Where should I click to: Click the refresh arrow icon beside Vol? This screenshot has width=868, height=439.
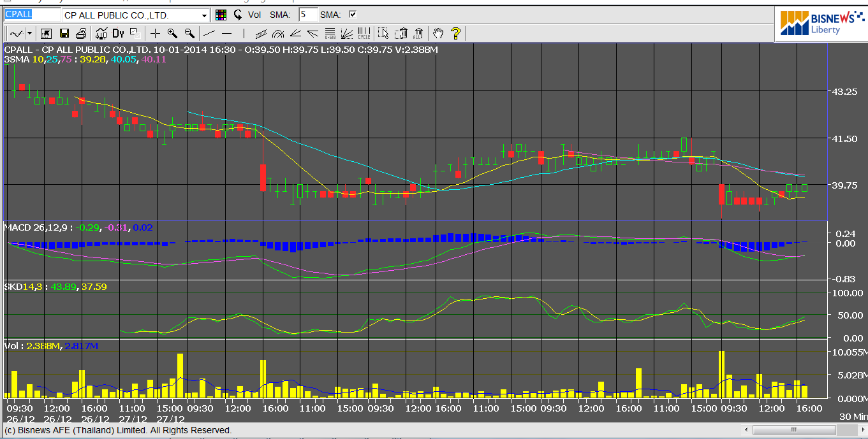click(238, 15)
